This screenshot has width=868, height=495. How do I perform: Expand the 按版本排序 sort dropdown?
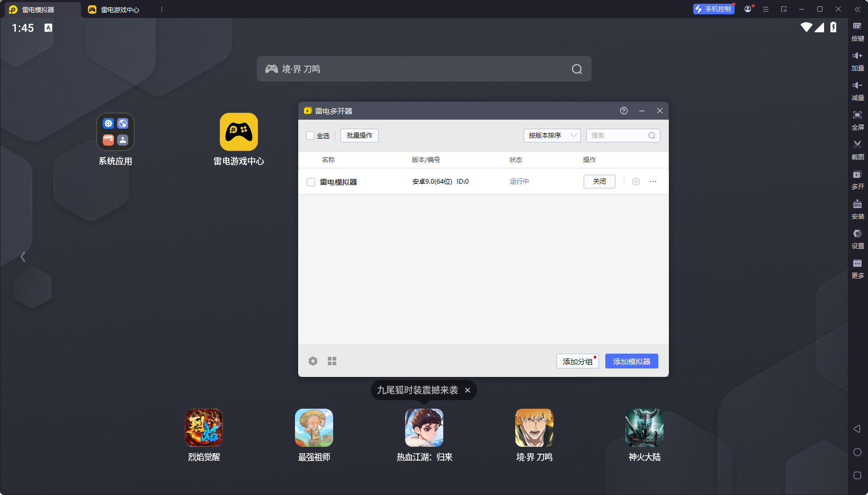[552, 136]
